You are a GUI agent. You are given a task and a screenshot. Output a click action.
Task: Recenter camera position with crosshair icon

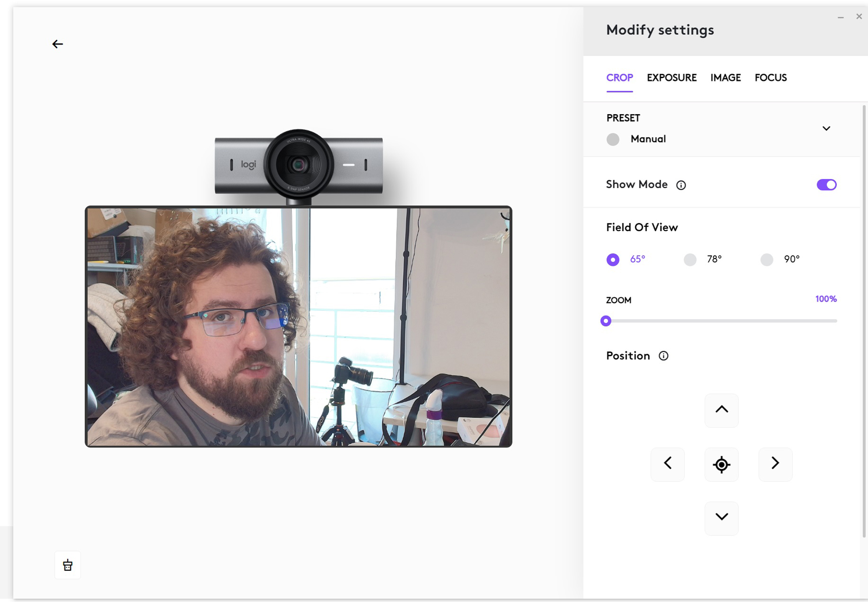pos(721,464)
